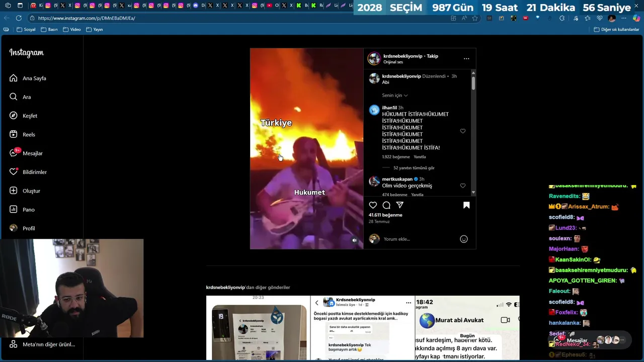Screen dimensions: 644x362
Task: Open Copilot icon in browser toolbar
Action: [x=636, y=18]
